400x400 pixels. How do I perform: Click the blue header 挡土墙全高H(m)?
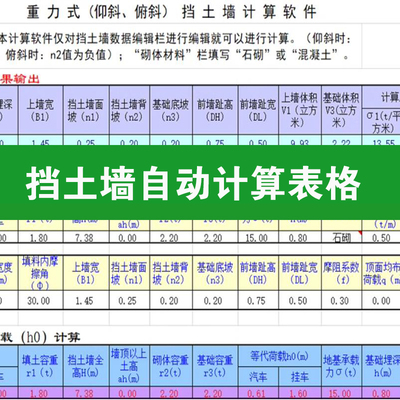point(86,366)
